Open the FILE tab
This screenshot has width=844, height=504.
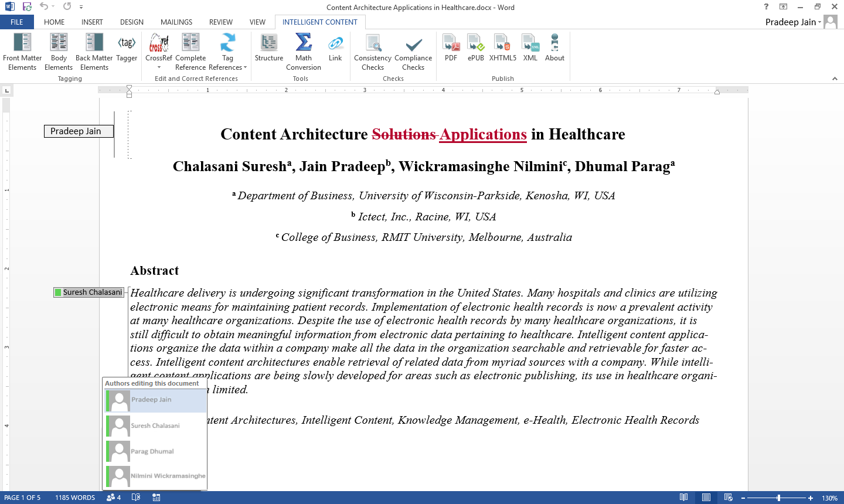17,22
